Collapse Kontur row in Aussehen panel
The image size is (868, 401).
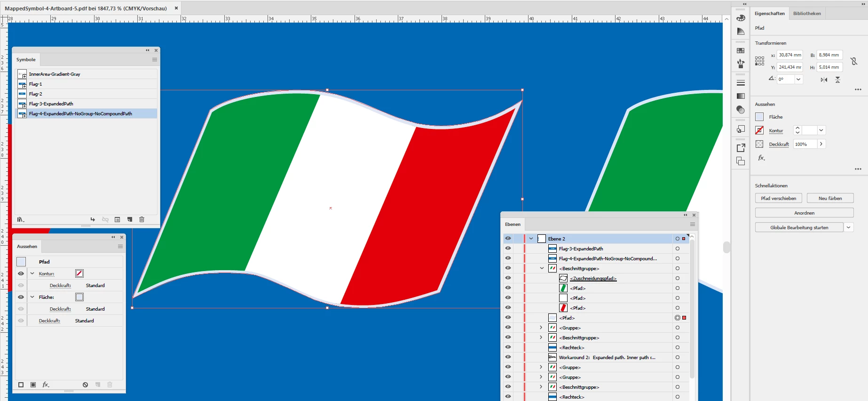point(32,273)
